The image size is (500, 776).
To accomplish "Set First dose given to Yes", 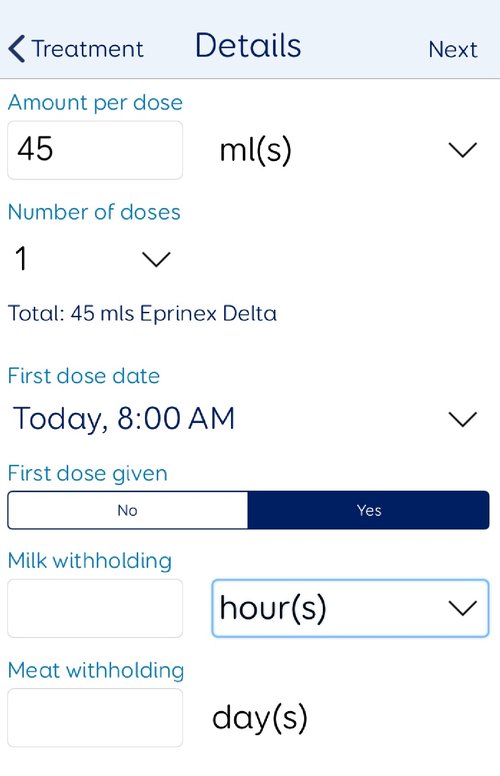I will pyautogui.click(x=369, y=510).
